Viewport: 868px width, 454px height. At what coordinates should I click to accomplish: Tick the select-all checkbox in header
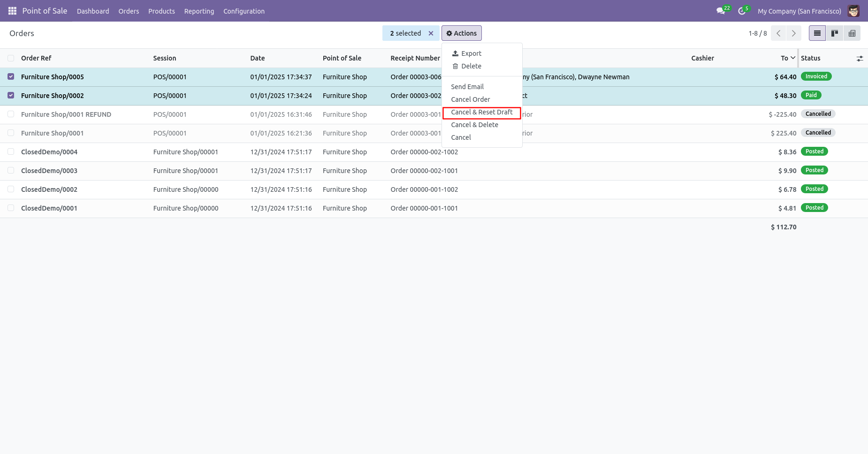point(11,58)
